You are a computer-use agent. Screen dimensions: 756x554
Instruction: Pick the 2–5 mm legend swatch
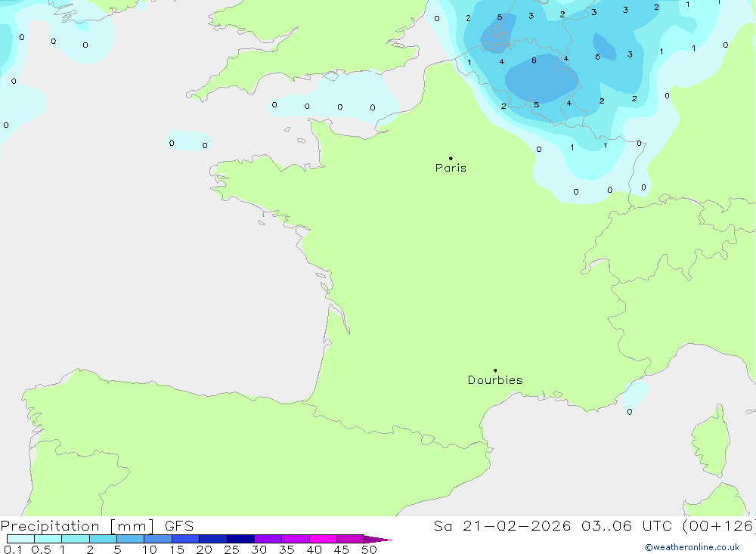pos(103,539)
